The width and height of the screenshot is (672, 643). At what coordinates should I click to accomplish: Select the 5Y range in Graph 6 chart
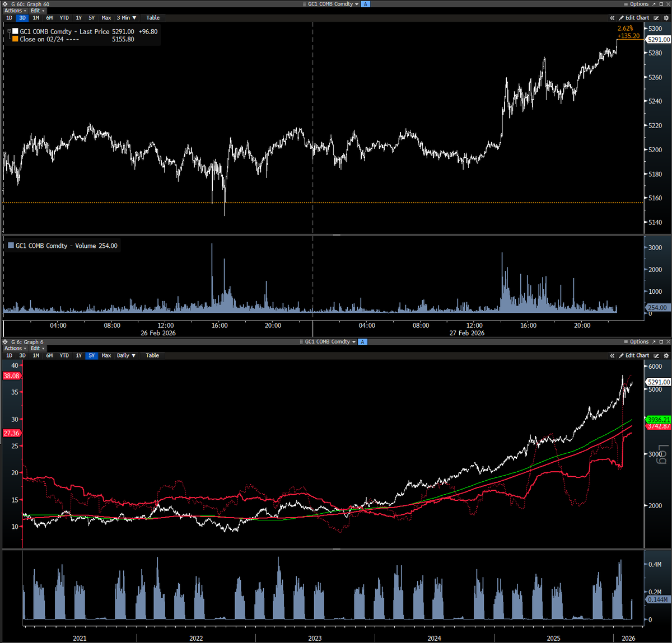92,355
